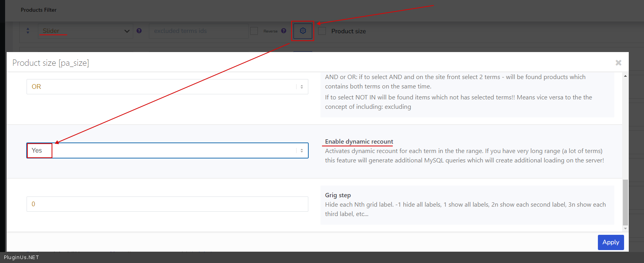Tick the Product size checkbox
Image resolution: width=644 pixels, height=263 pixels.
322,31
